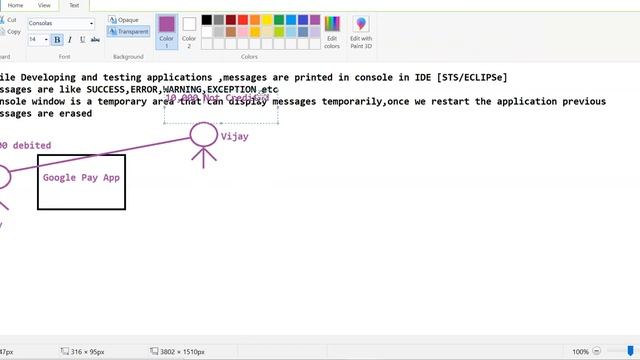Open the Edit colors dialog
This screenshot has width=640, height=360.
[332, 32]
